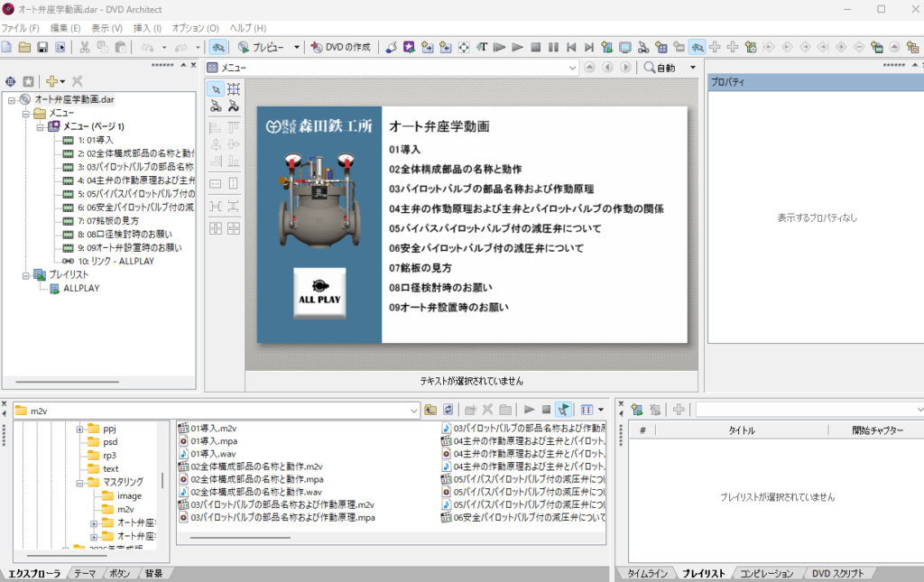The width and height of the screenshot is (924, 582).
Task: Open the 挿入 (I) menu
Action: coord(148,28)
